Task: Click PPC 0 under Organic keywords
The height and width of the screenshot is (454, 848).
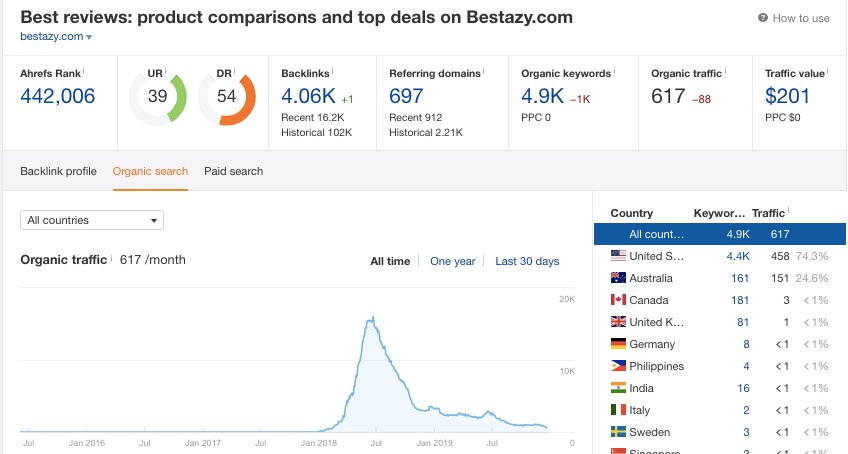Action: coord(536,117)
